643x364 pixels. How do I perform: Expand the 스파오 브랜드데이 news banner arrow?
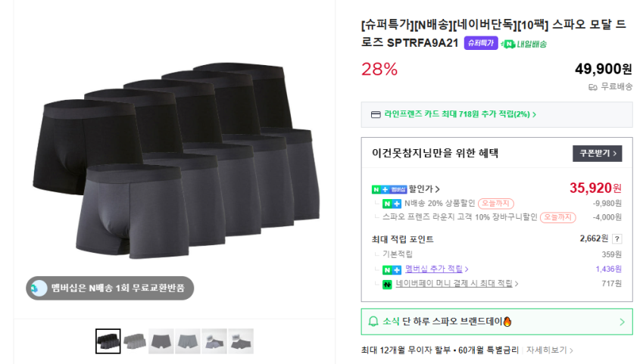(622, 322)
